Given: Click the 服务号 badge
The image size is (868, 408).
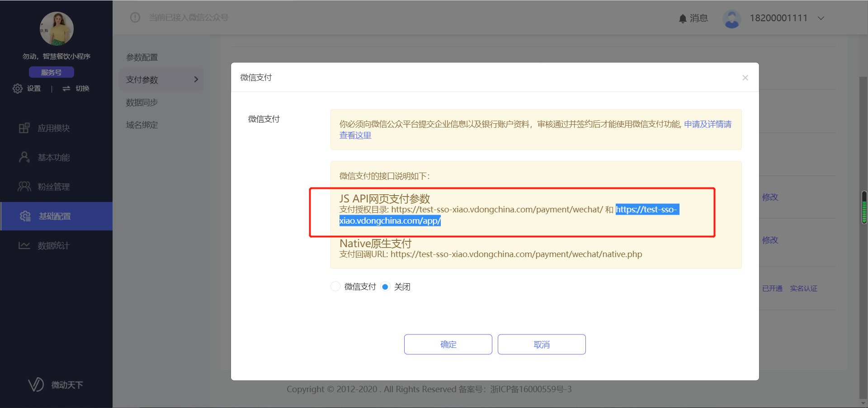Looking at the screenshot, I should click(52, 72).
